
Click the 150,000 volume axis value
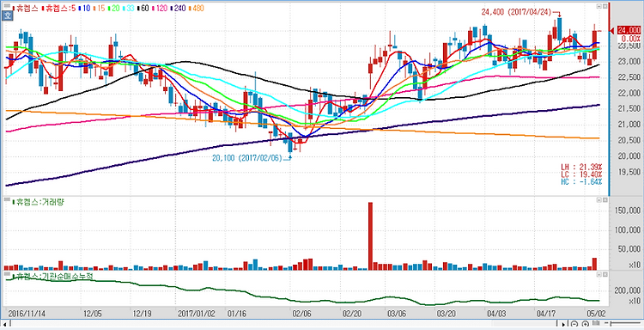(x=628, y=211)
